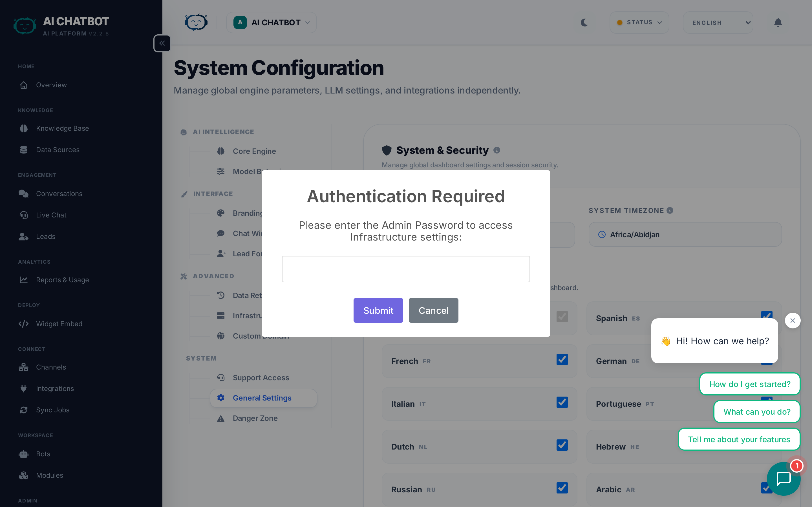Uncheck the French language checkbox

[562, 359]
